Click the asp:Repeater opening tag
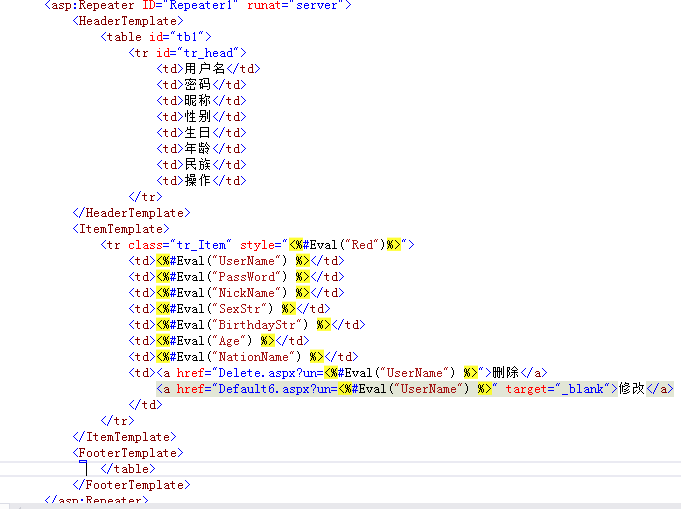The image size is (681, 509). [x=198, y=5]
